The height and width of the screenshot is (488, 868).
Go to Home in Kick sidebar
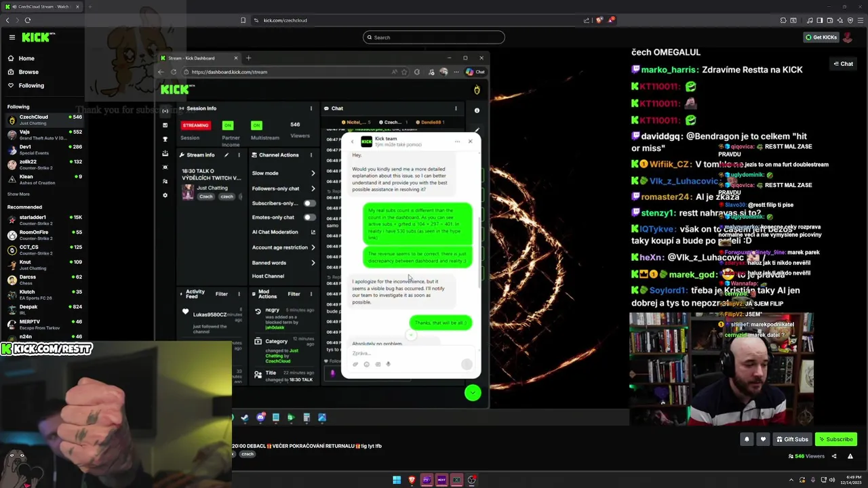point(26,58)
